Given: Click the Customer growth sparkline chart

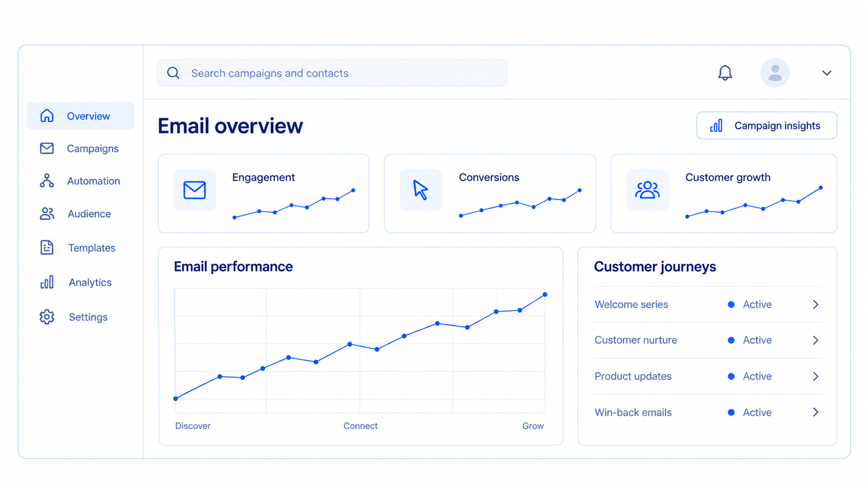Looking at the screenshot, I should tap(754, 202).
